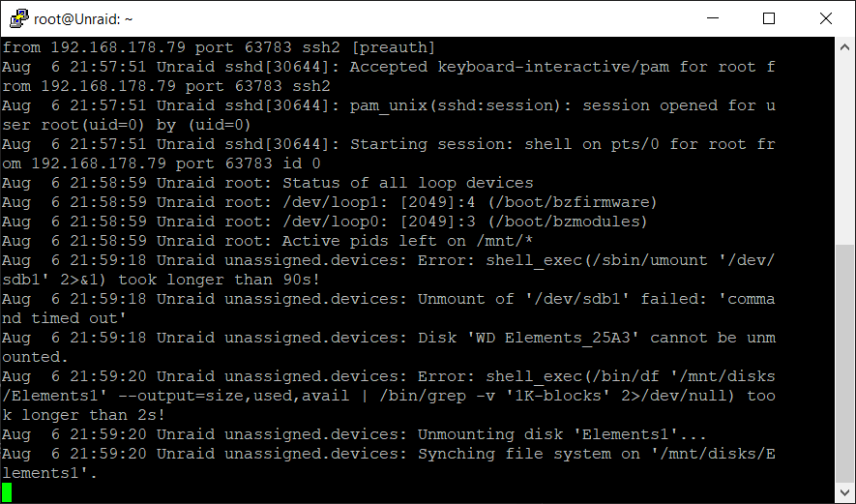This screenshot has height=504, width=856.
Task: Click the scrollbar up arrow
Action: tap(844, 47)
